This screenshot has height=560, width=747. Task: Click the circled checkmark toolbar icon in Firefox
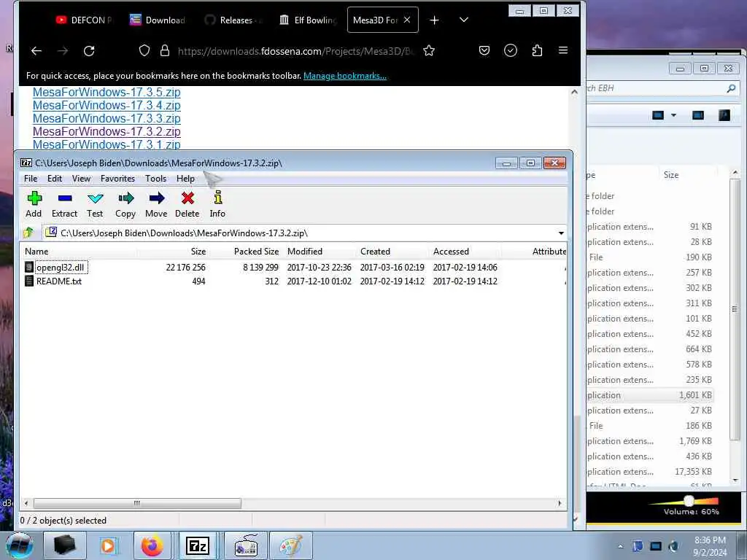click(x=510, y=50)
